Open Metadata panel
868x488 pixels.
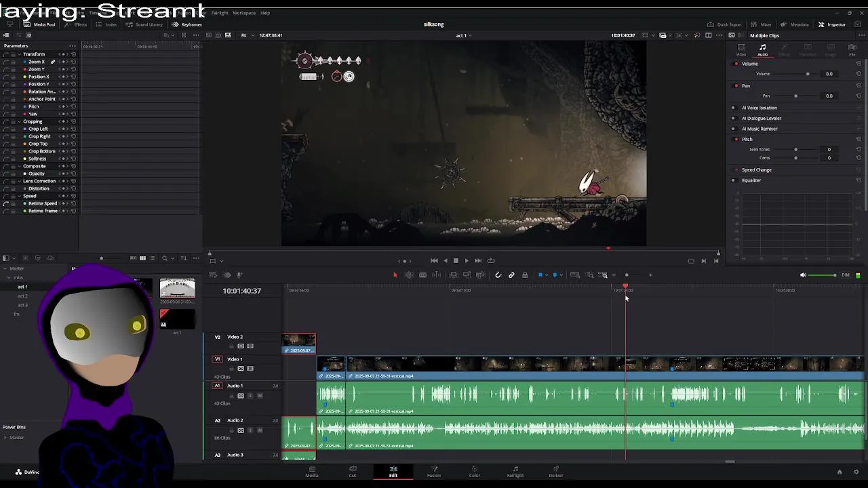click(x=795, y=24)
